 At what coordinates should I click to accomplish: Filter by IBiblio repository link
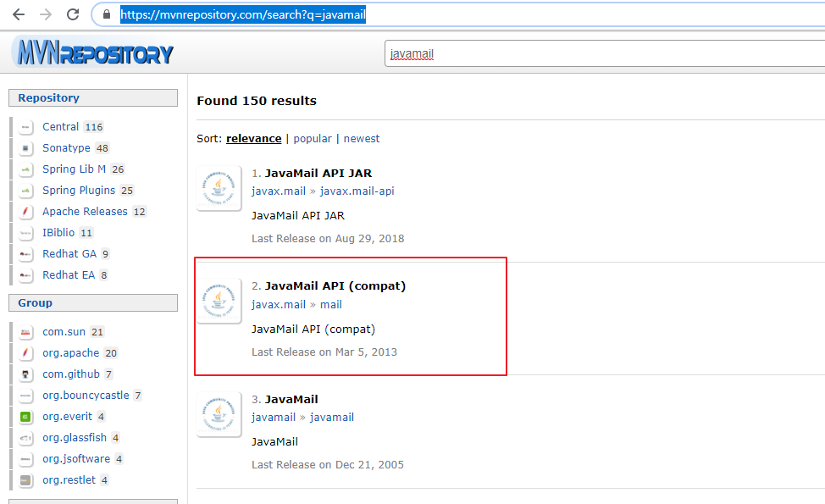(58, 233)
